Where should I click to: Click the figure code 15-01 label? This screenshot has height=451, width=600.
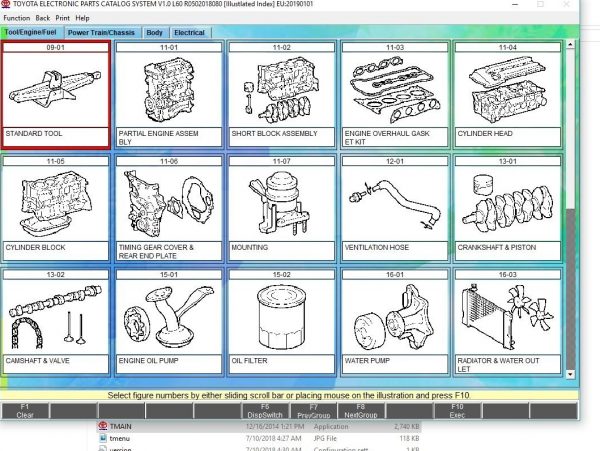point(169,275)
